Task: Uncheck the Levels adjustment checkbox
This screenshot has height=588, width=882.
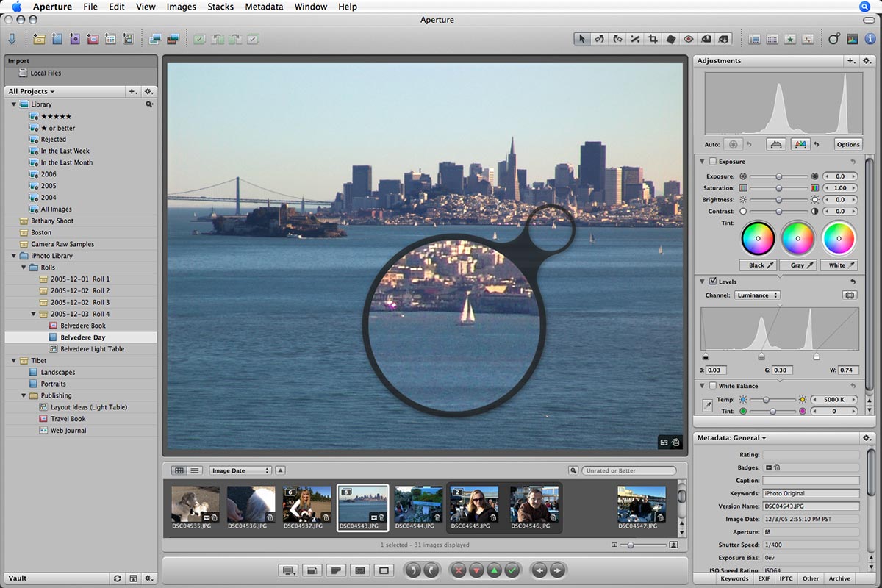Action: (712, 282)
